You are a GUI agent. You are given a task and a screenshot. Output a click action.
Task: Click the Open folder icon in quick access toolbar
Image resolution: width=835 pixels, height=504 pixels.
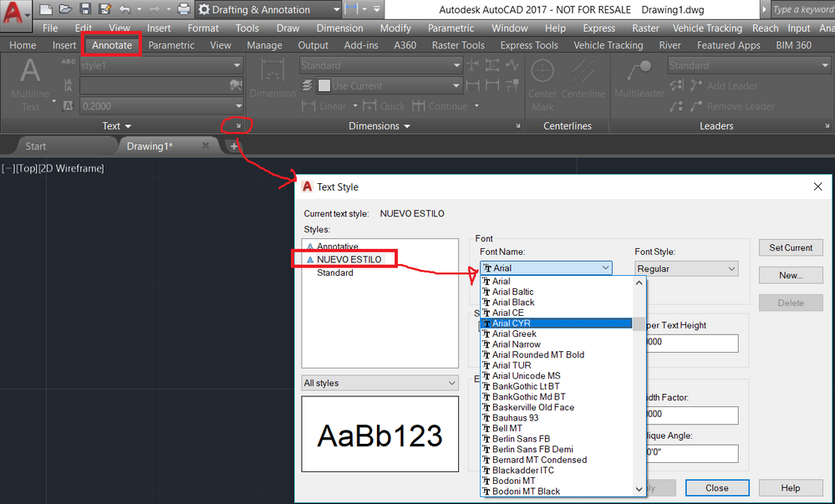coord(66,10)
